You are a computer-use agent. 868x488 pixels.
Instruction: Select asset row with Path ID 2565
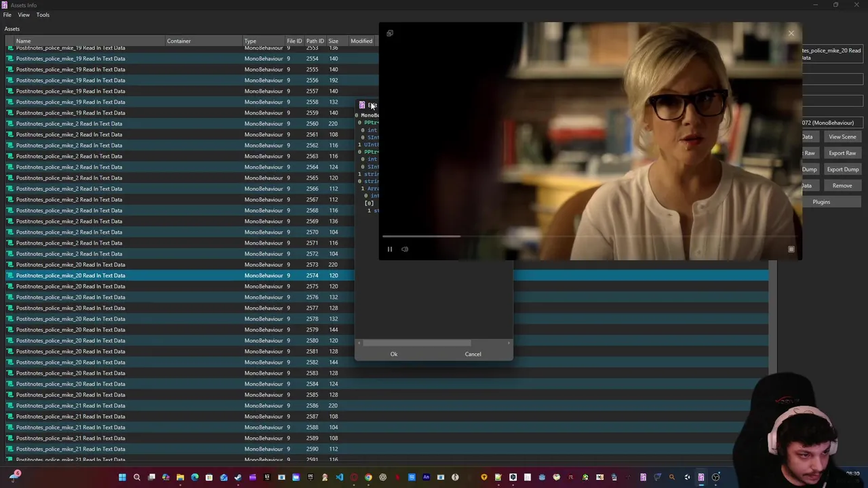pos(180,178)
